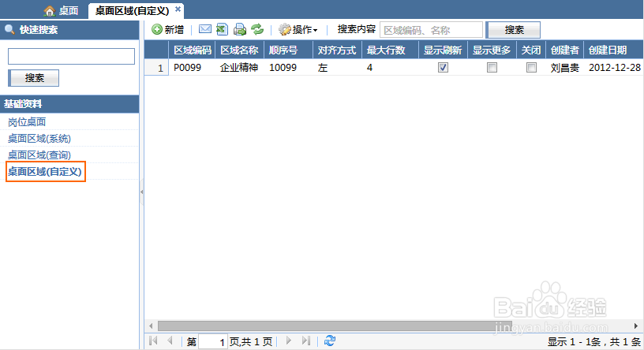
Task: Go to first page icon
Action: pos(153,341)
